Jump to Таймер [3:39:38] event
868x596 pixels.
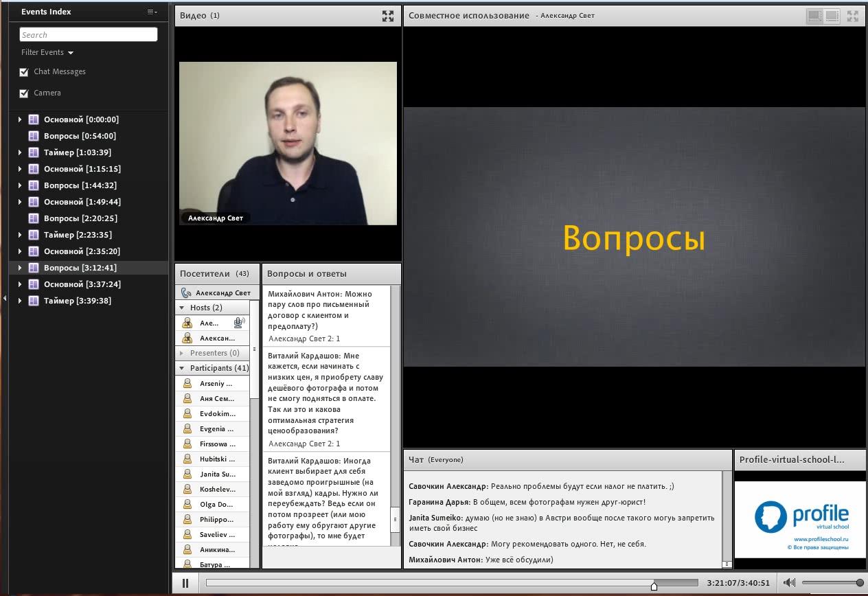(x=77, y=301)
